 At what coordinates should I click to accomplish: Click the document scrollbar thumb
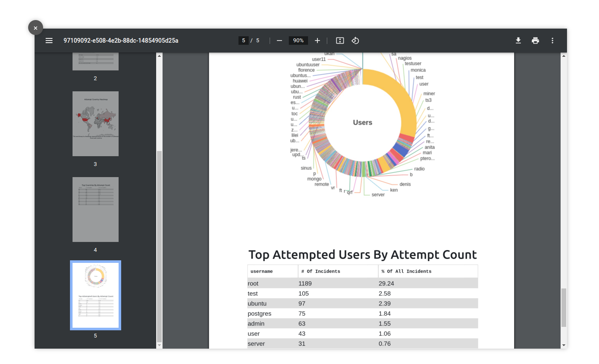pos(564,307)
